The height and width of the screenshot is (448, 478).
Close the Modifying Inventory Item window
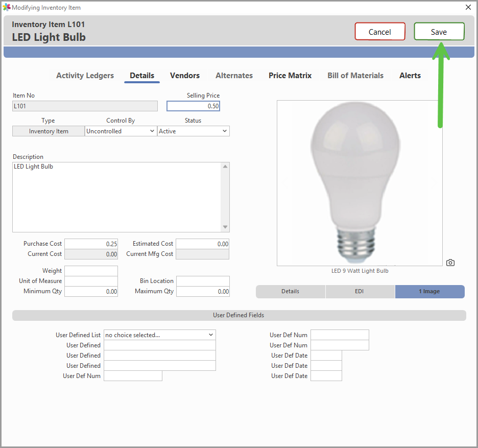coord(468,7)
